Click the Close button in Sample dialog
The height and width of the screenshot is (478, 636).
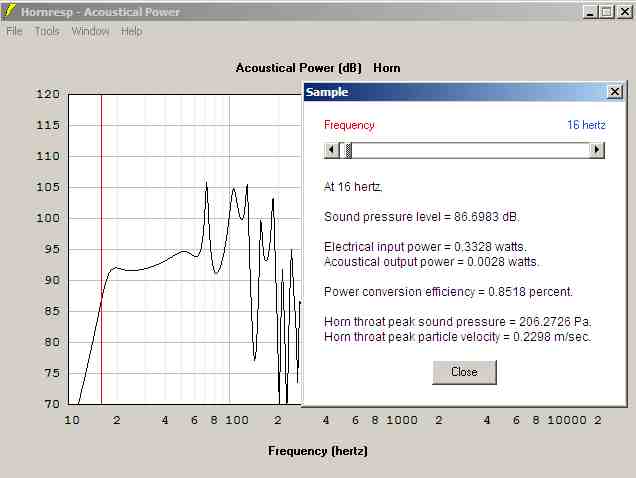(464, 372)
